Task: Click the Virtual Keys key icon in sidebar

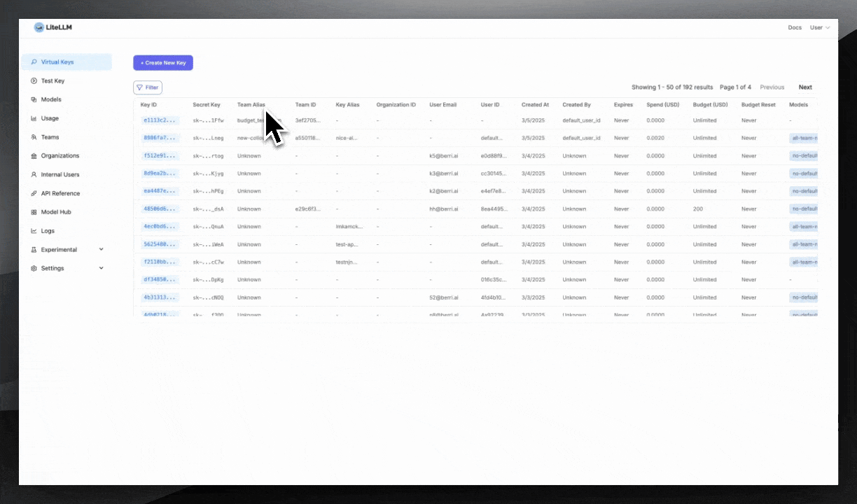Action: (x=34, y=62)
